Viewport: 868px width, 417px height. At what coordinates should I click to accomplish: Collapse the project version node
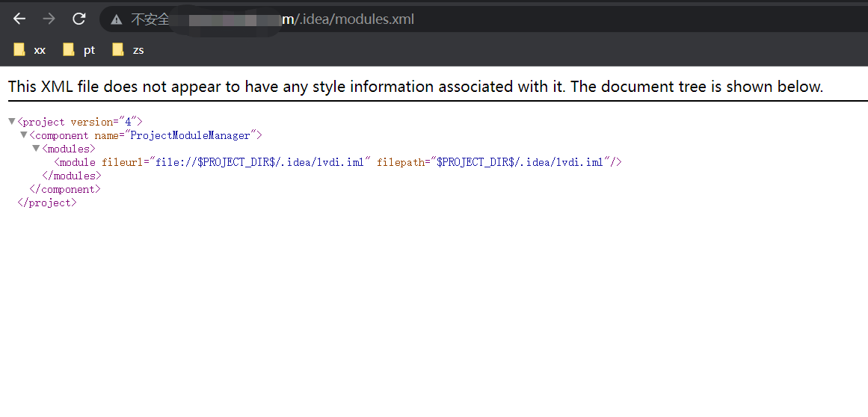coord(12,122)
